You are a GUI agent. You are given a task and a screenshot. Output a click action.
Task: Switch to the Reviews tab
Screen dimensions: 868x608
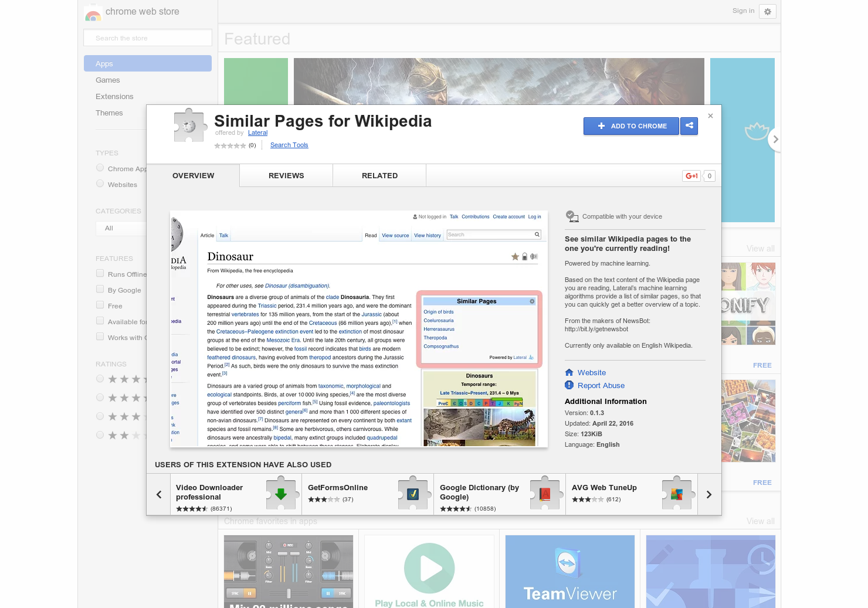[286, 175]
